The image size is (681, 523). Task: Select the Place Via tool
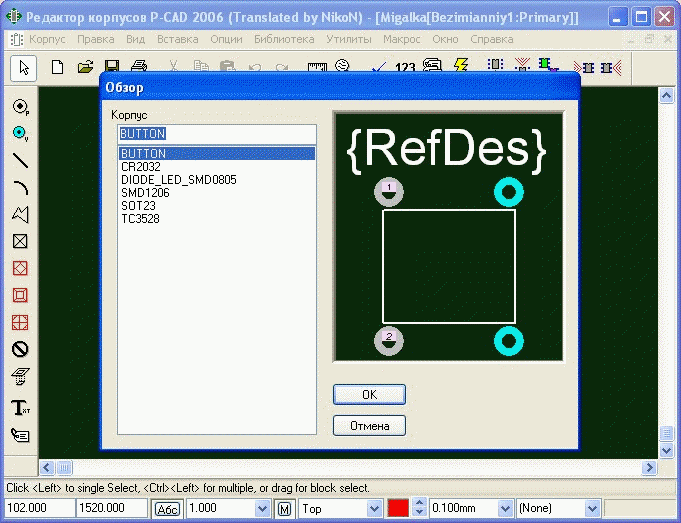[20, 132]
